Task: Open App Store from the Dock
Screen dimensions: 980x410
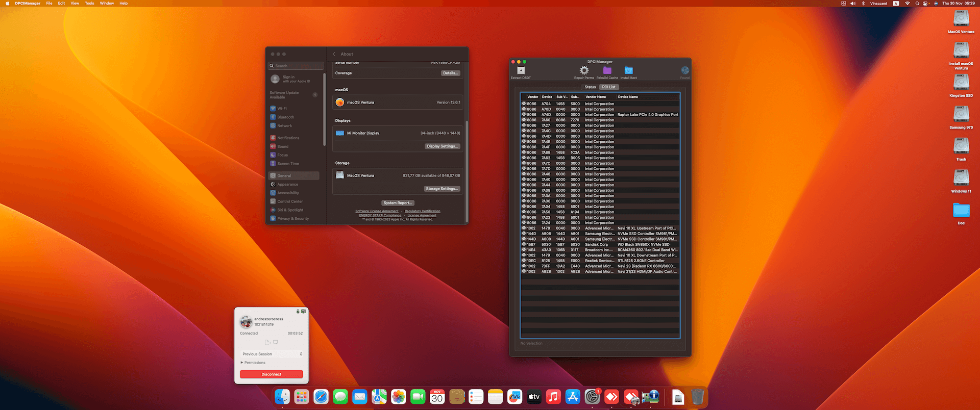Action: (x=573, y=397)
